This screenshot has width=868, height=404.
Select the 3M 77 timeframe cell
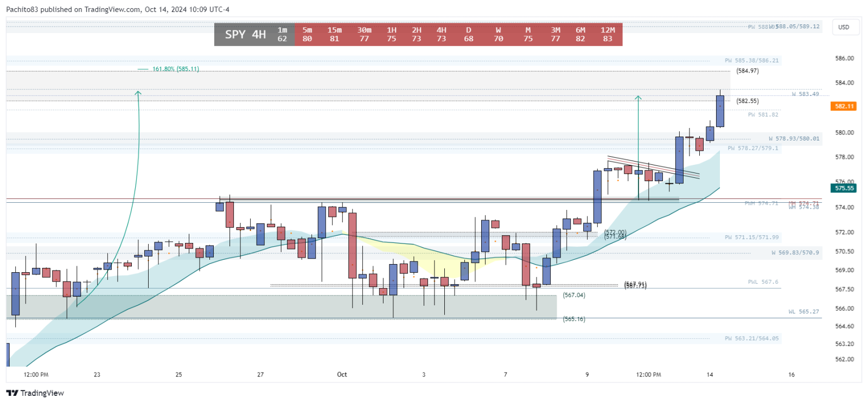pos(556,34)
